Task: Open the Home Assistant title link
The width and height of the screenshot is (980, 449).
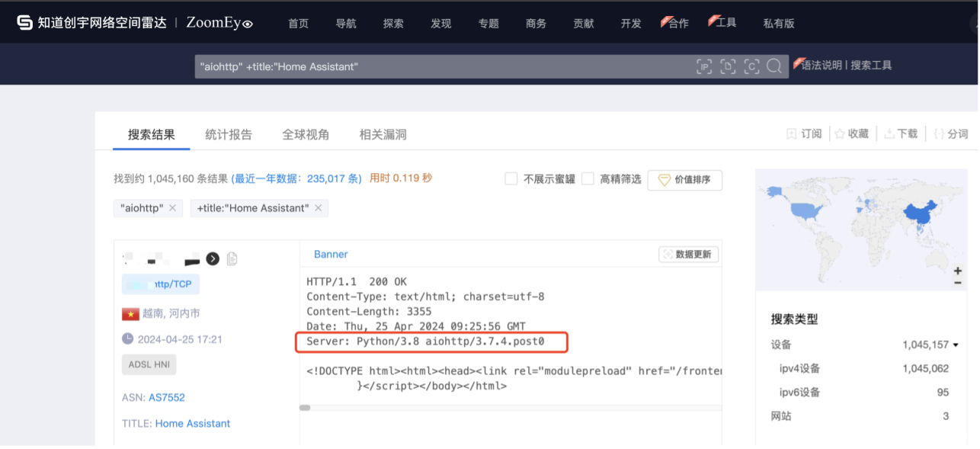Action: [193, 423]
